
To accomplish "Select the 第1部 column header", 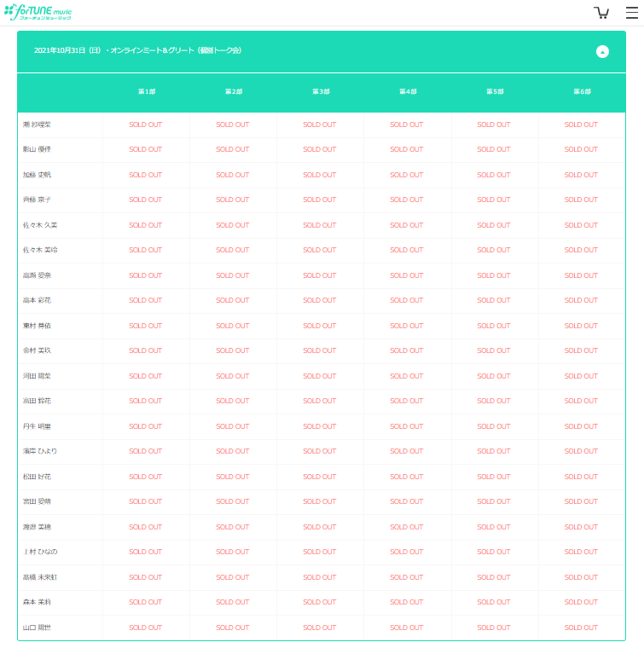I will pos(146,91).
